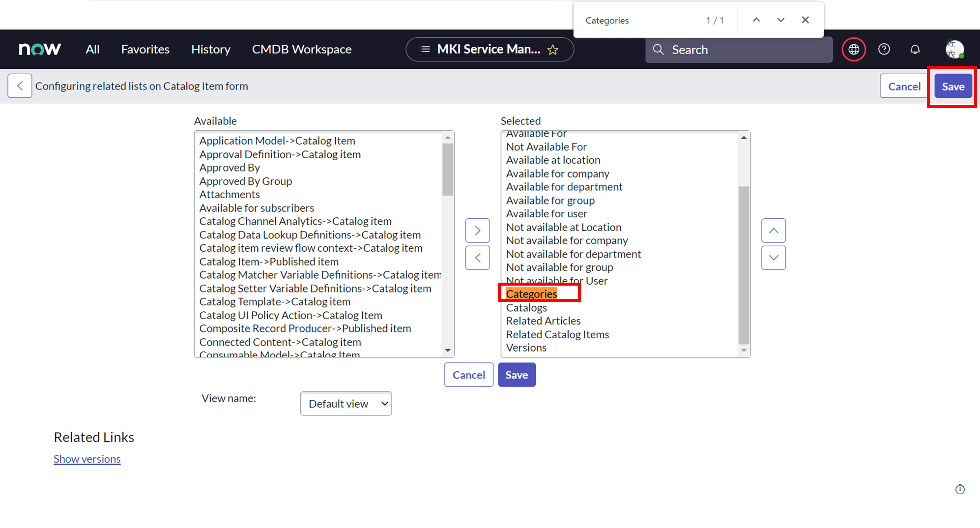The image size is (980, 528).
Task: Select 'Available for group'
Action: click(x=550, y=201)
